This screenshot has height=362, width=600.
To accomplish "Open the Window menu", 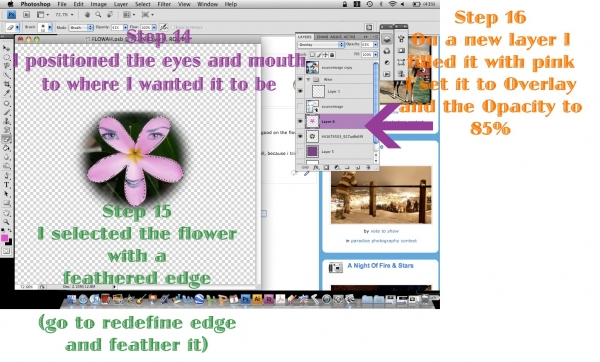I will [x=207, y=4].
